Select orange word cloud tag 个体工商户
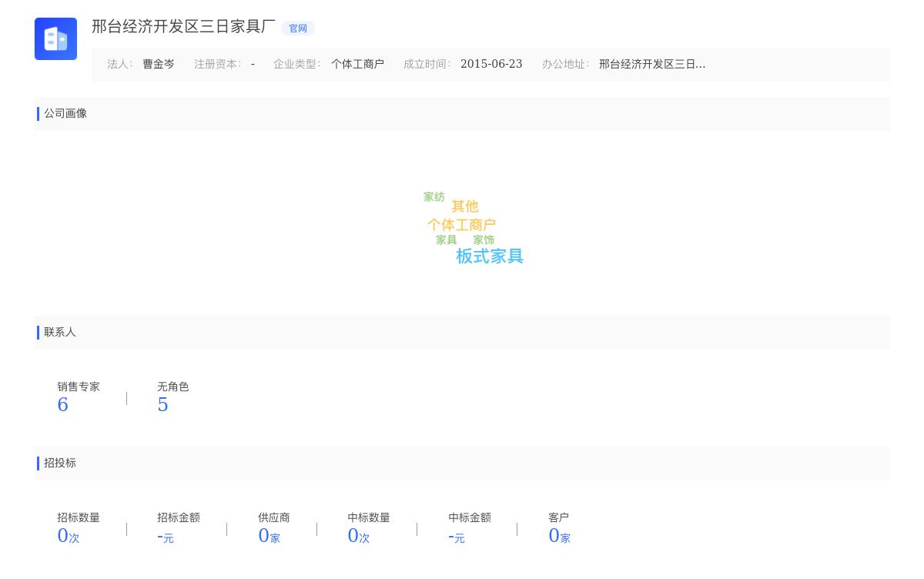 pos(462,225)
